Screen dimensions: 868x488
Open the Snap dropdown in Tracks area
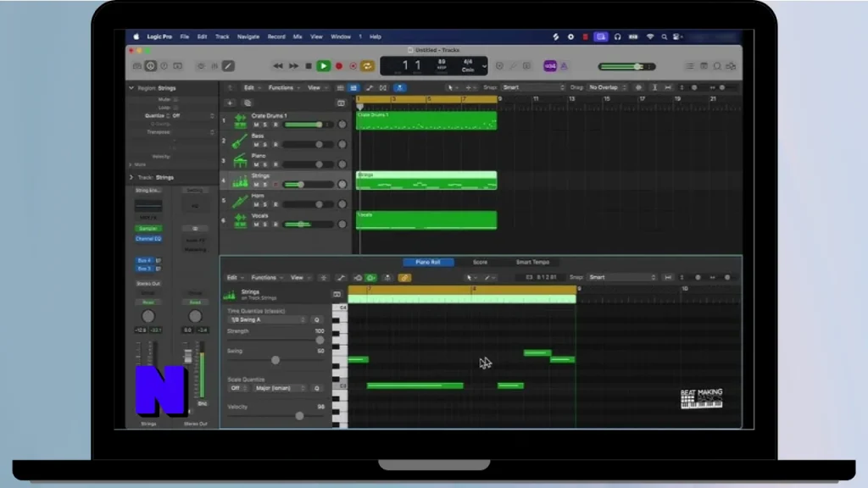[x=533, y=87]
